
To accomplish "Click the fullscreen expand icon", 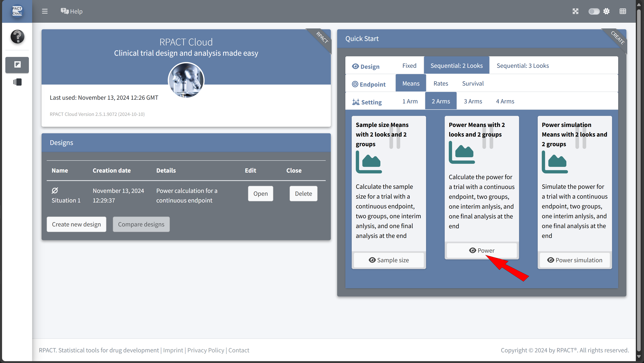I will tap(575, 11).
